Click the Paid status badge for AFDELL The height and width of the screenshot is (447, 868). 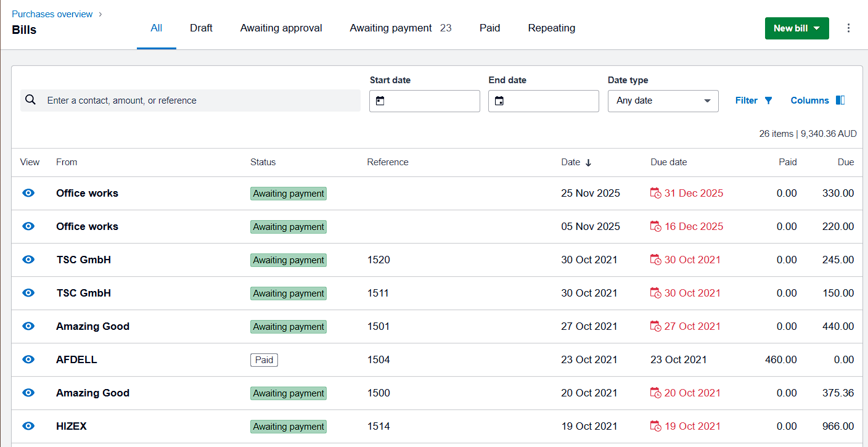click(264, 360)
